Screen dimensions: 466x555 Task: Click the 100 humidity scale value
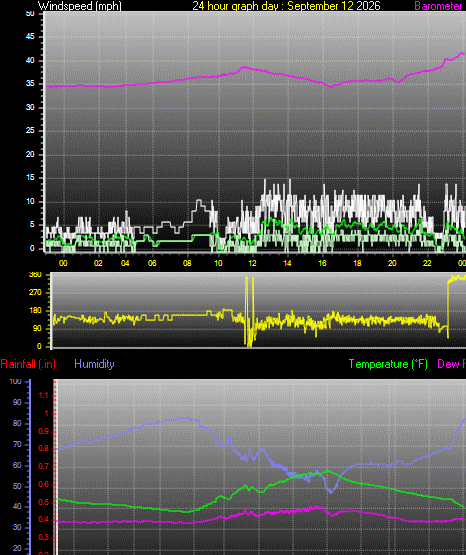tap(16, 382)
